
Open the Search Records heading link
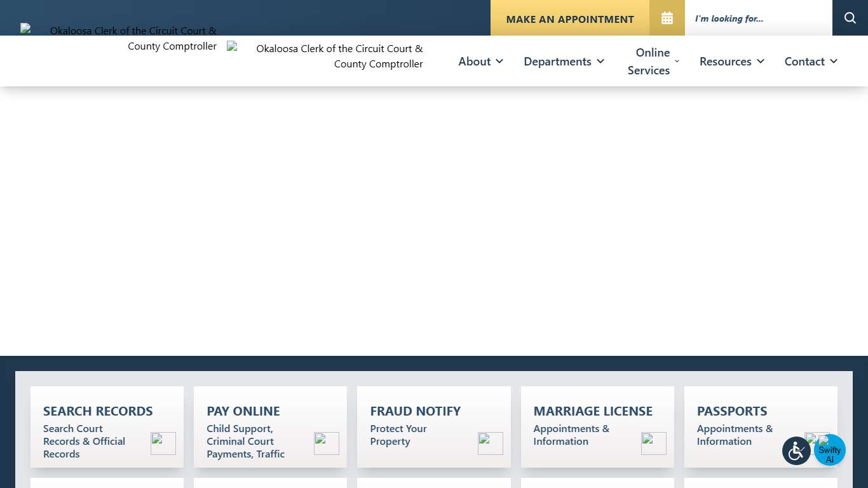tap(98, 411)
